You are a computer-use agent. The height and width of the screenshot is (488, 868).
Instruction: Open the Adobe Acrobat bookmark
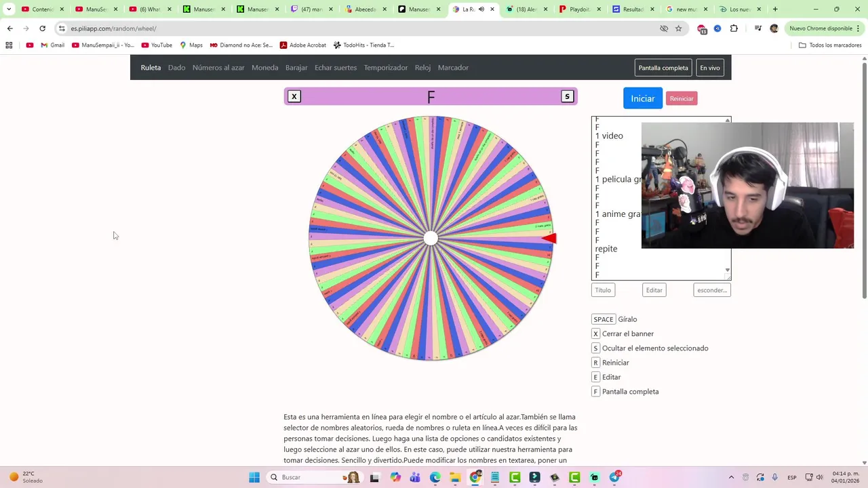coord(303,45)
